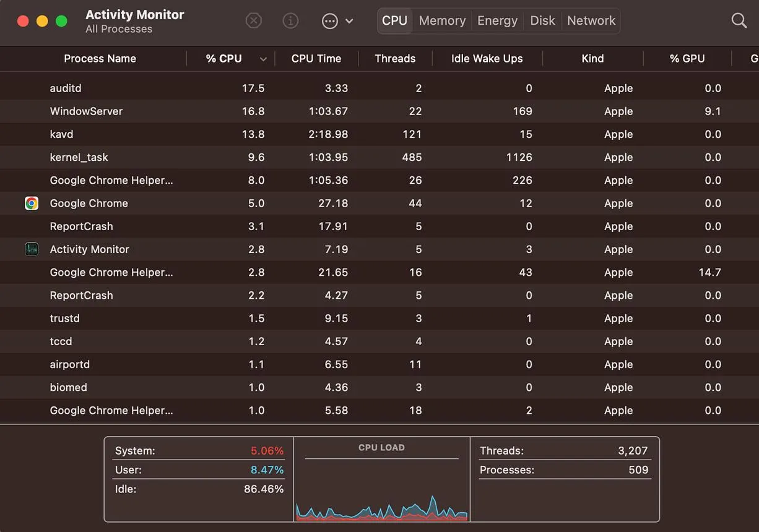Click the Search magnifier icon
The height and width of the screenshot is (532, 759).
[739, 20]
